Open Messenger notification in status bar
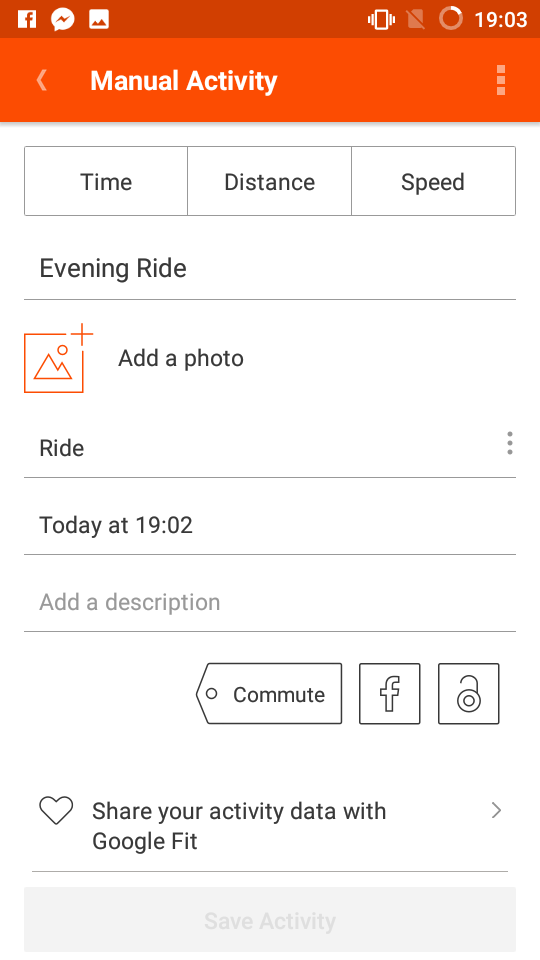This screenshot has height=960, width=540. [62, 19]
